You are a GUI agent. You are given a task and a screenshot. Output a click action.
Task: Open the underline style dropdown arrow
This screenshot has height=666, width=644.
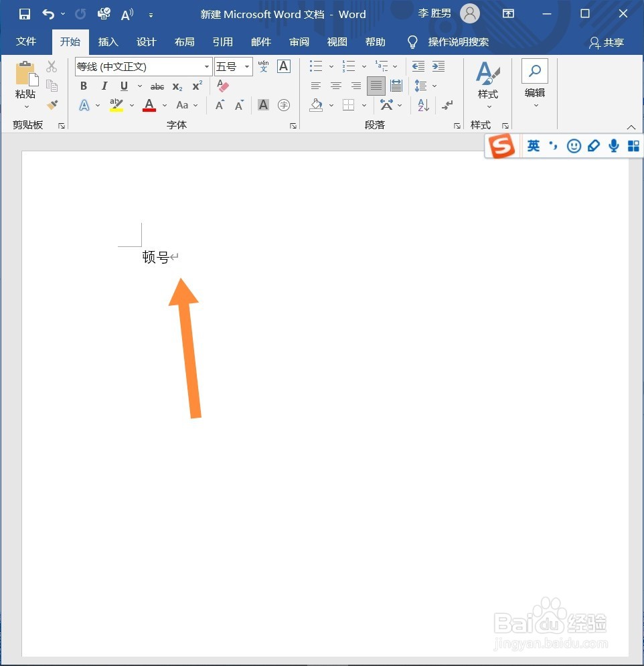coord(139,86)
